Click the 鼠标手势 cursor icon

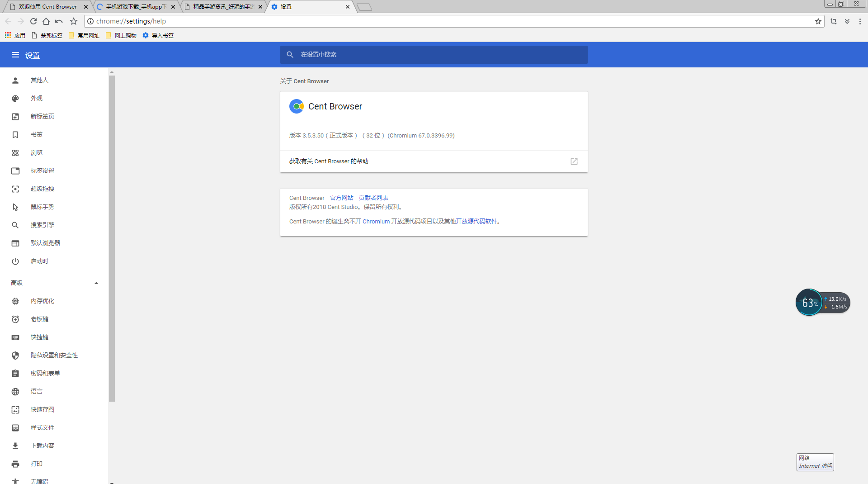pyautogui.click(x=15, y=207)
